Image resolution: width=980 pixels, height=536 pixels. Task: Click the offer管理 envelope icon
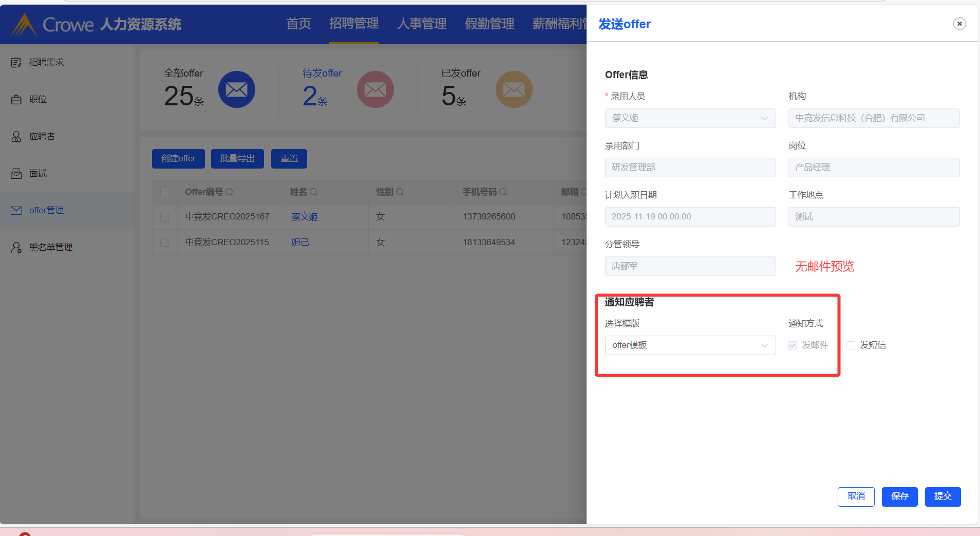click(x=16, y=211)
